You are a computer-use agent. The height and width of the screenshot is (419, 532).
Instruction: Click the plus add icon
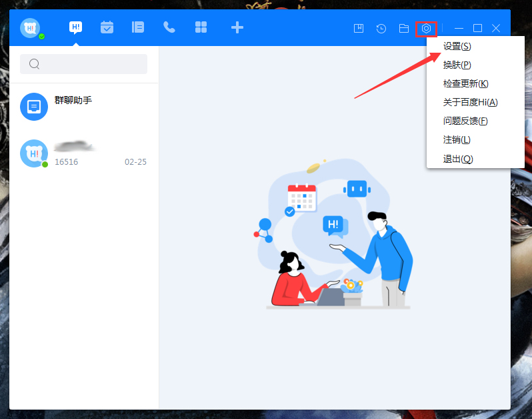coord(237,27)
